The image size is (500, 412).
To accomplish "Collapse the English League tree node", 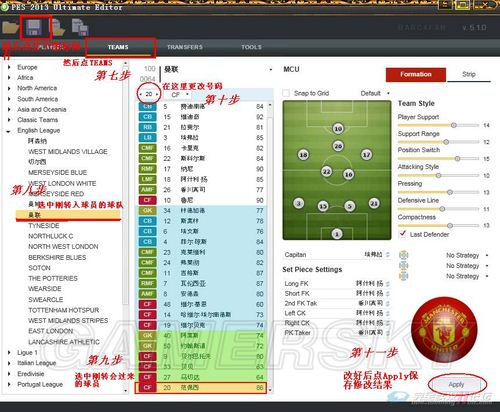I will tap(8, 131).
